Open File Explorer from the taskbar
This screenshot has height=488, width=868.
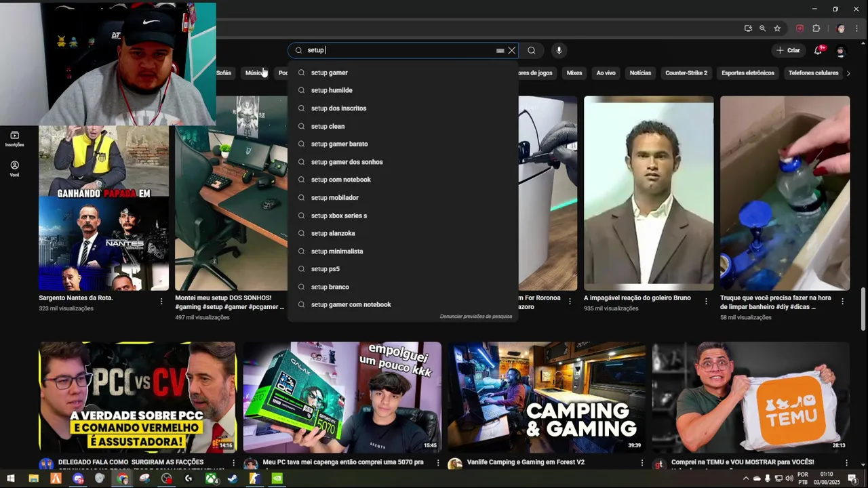[33, 479]
